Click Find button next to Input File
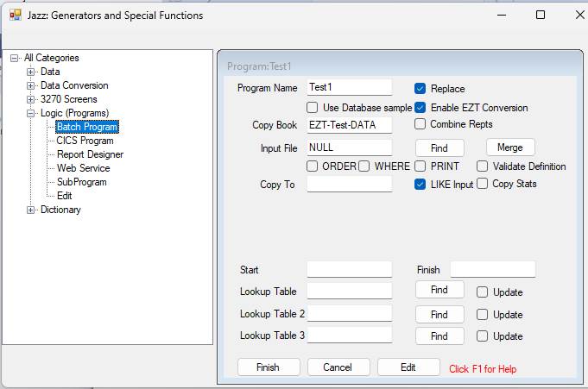This screenshot has height=389, width=588. pyautogui.click(x=439, y=148)
